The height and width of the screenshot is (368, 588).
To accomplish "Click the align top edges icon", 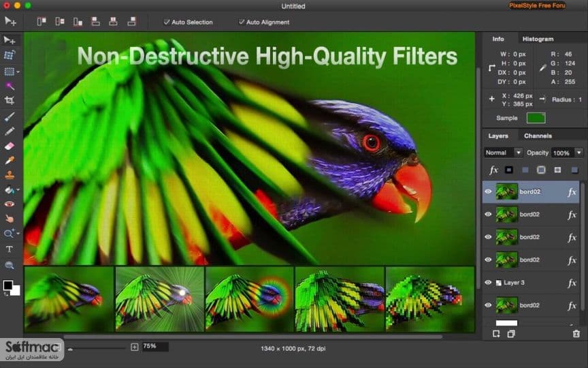I will tap(42, 22).
